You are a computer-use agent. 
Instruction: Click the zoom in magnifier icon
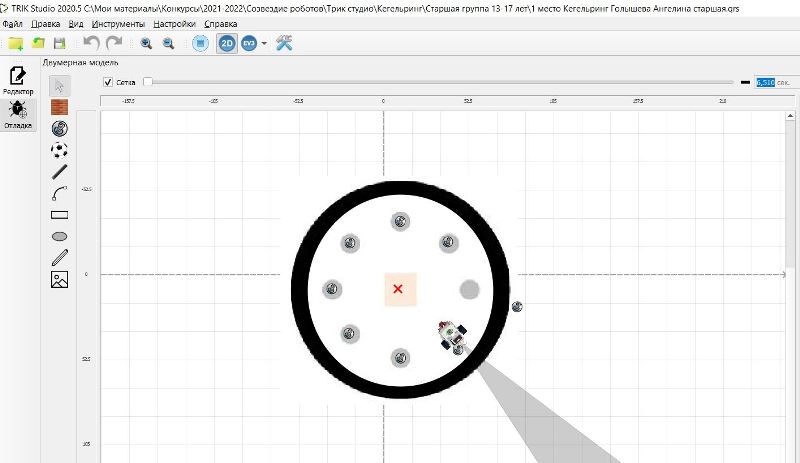[x=146, y=43]
